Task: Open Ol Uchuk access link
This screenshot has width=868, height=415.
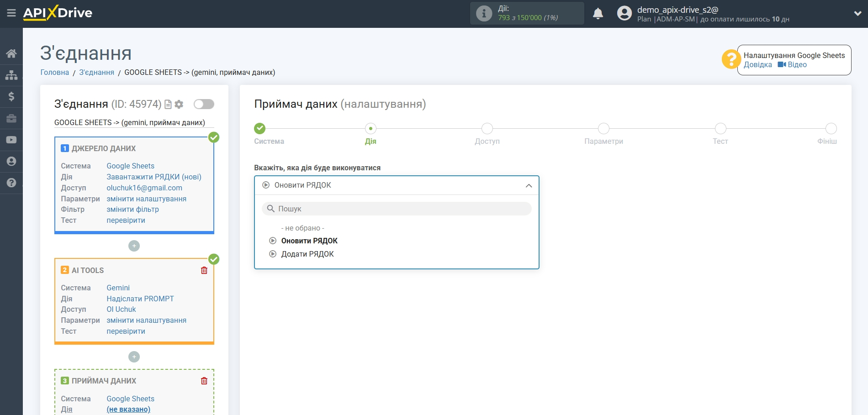Action: tap(121, 309)
